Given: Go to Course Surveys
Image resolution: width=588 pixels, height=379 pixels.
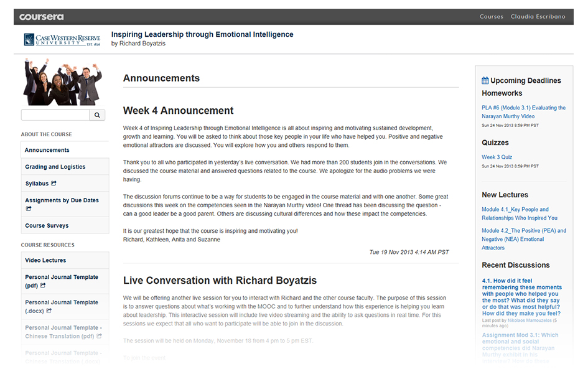Looking at the screenshot, I should [x=65, y=225].
